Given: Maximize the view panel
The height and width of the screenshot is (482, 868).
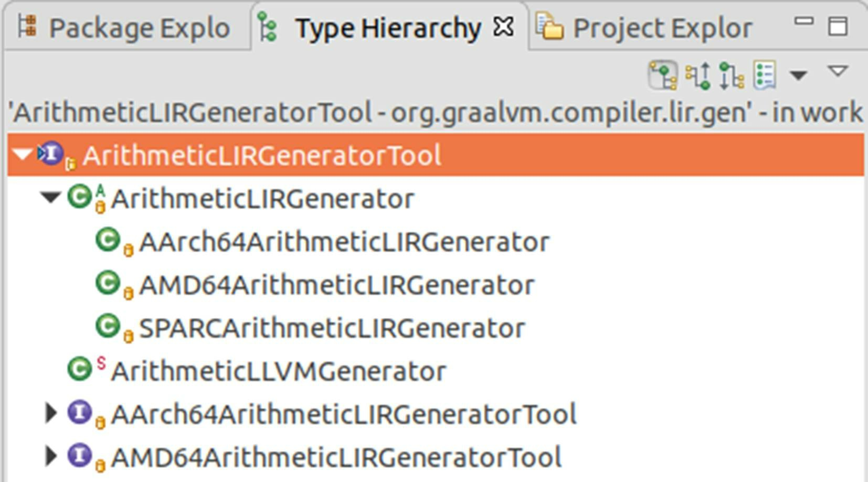Looking at the screenshot, I should [x=838, y=26].
